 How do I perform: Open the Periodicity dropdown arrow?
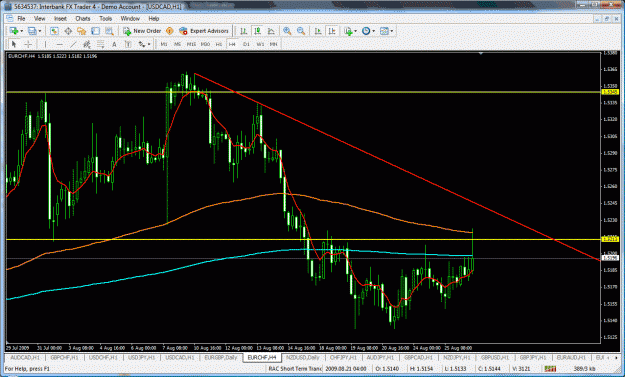coord(373,31)
